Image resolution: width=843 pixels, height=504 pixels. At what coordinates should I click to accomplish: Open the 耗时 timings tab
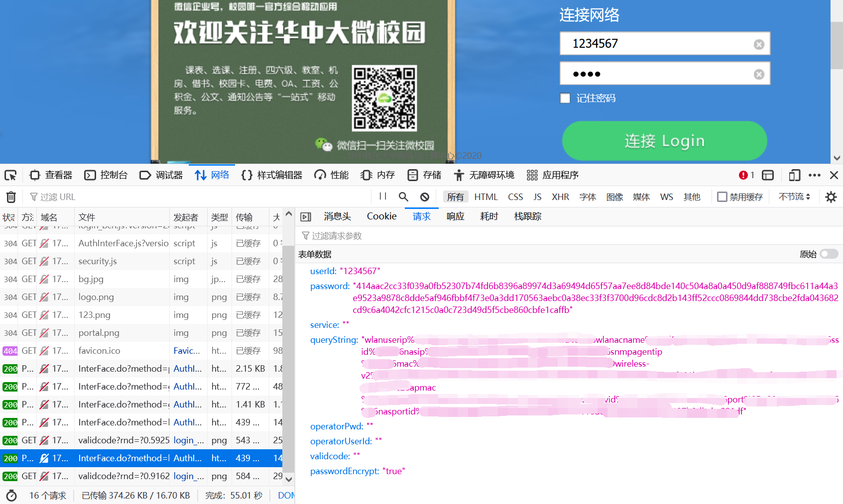coord(489,216)
